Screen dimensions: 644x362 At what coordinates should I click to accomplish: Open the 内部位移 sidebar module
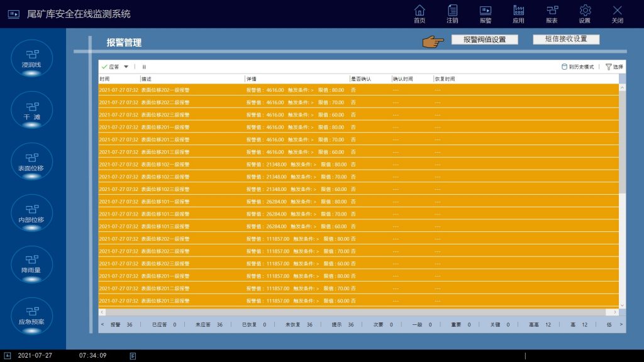point(31,214)
